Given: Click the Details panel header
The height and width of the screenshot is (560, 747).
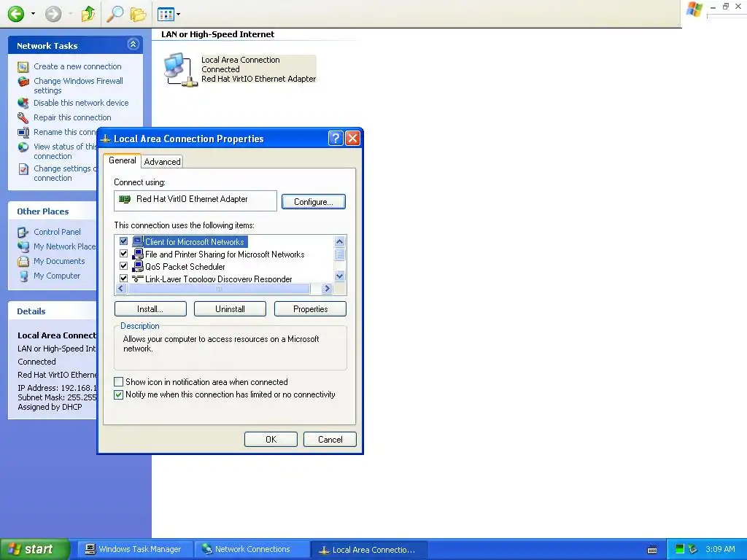Looking at the screenshot, I should coord(53,311).
